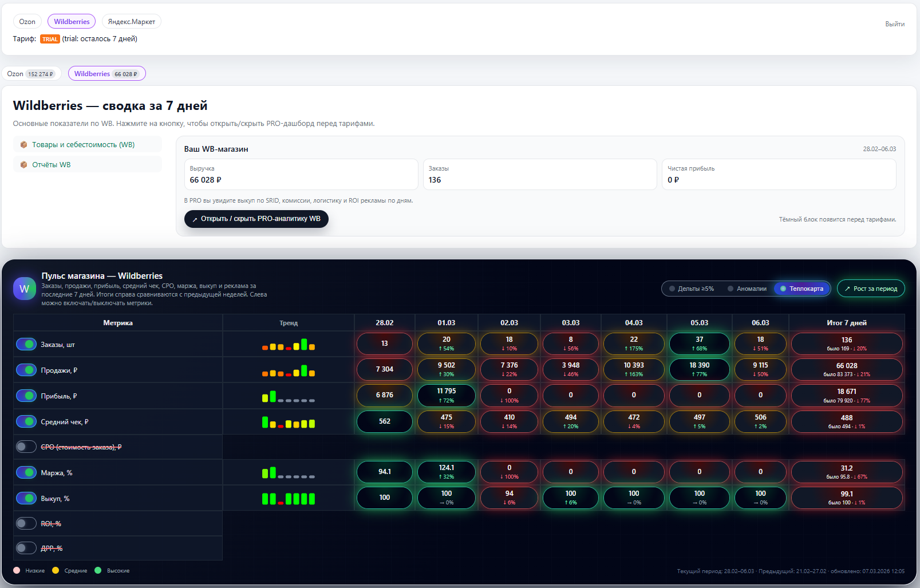Click the 04.03 sales cell 10 393
The height and width of the screenshot is (588, 920).
coord(634,369)
